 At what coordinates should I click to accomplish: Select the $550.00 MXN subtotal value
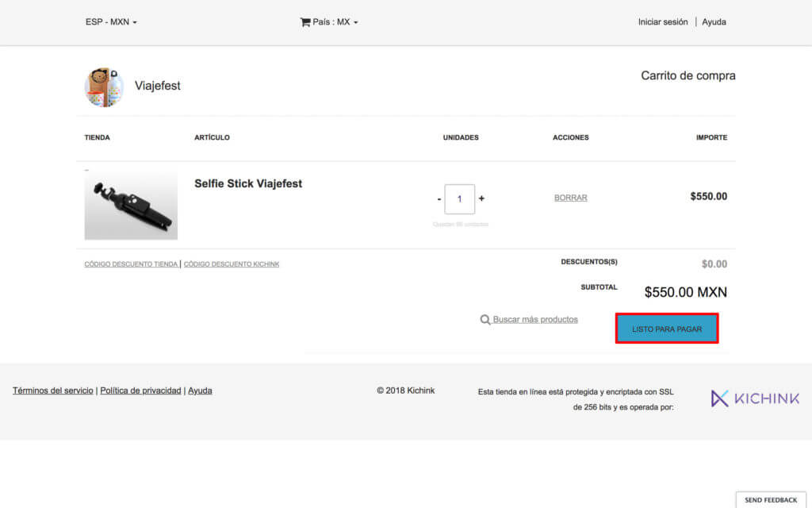[x=686, y=292]
